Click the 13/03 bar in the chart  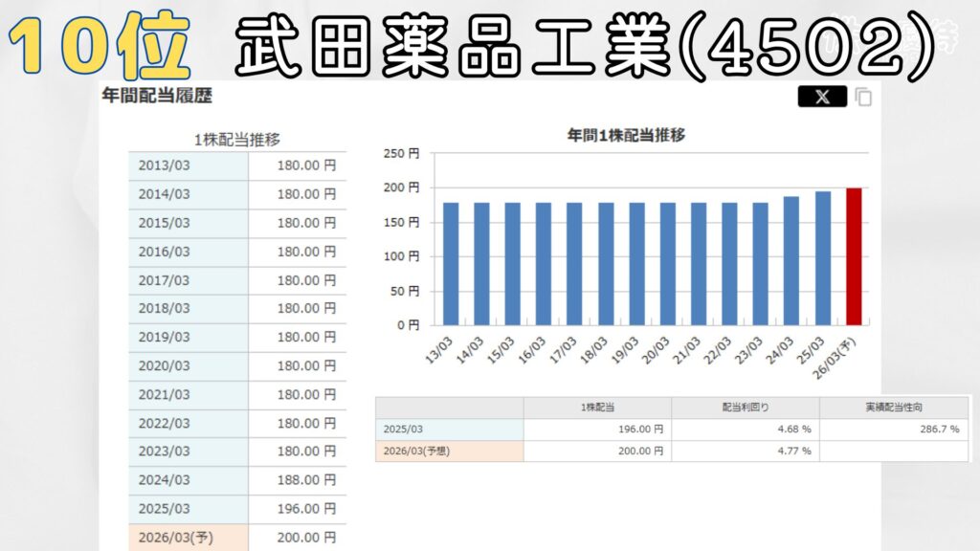coord(451,263)
